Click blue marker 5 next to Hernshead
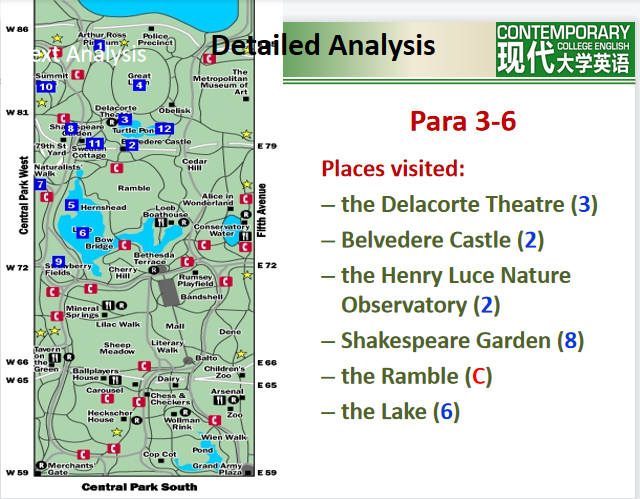The height and width of the screenshot is (499, 640). click(x=71, y=205)
